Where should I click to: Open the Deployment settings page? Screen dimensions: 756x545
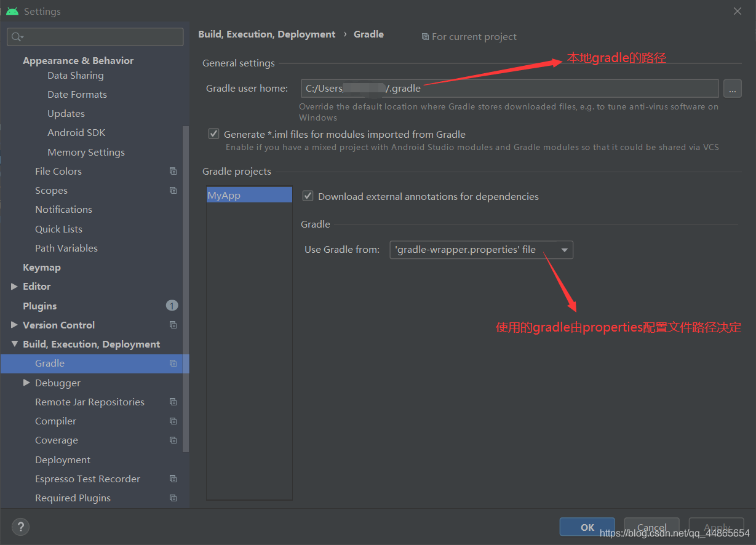[x=63, y=459]
